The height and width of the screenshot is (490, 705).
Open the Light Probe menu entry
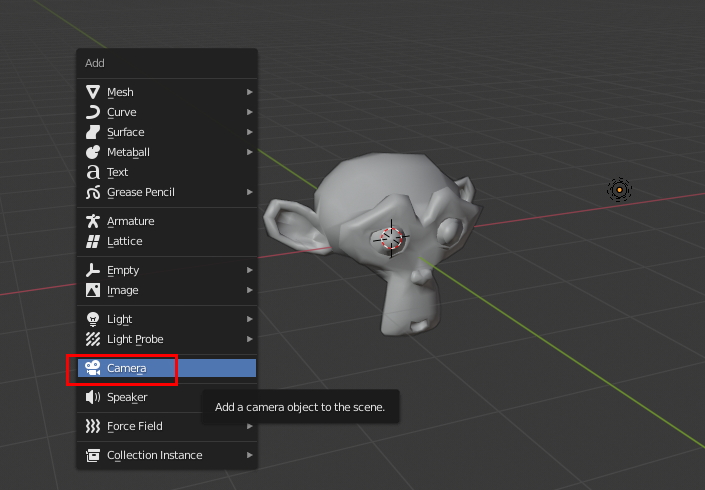(167, 339)
